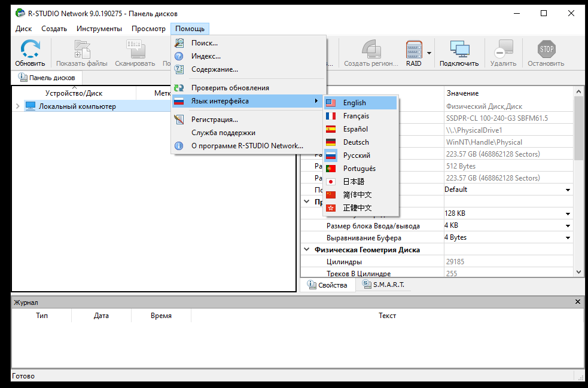The width and height of the screenshot is (588, 388).
Task: Open the RAID dropdown arrow
Action: [x=429, y=53]
